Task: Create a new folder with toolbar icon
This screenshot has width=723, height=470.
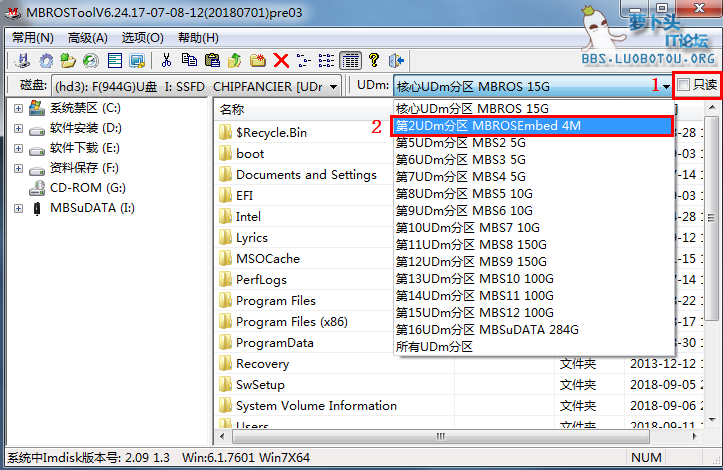Action: (258, 60)
